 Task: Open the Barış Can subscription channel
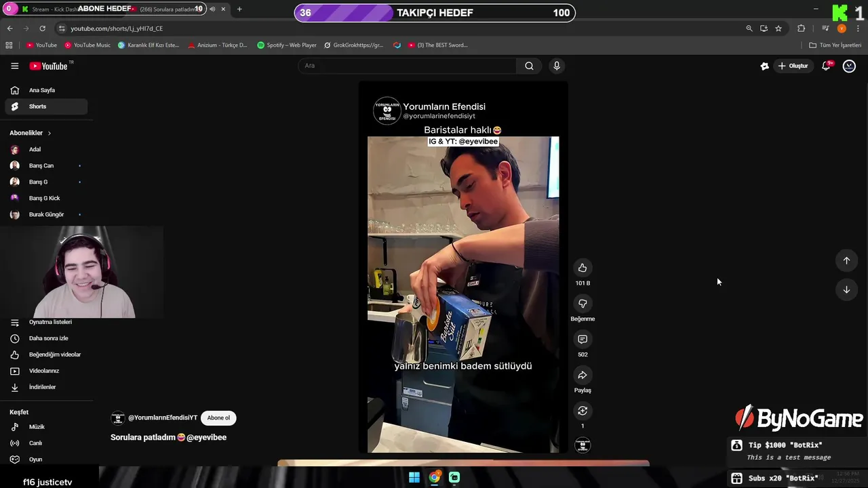coord(46,165)
